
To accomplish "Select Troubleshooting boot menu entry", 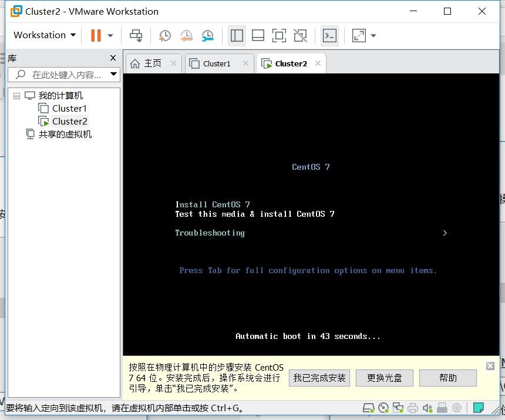I will click(x=210, y=233).
